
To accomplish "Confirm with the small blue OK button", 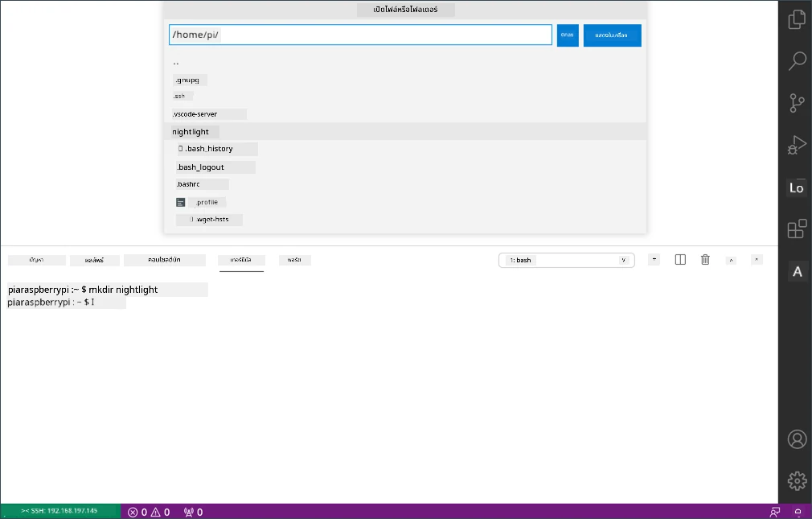I will coord(568,35).
